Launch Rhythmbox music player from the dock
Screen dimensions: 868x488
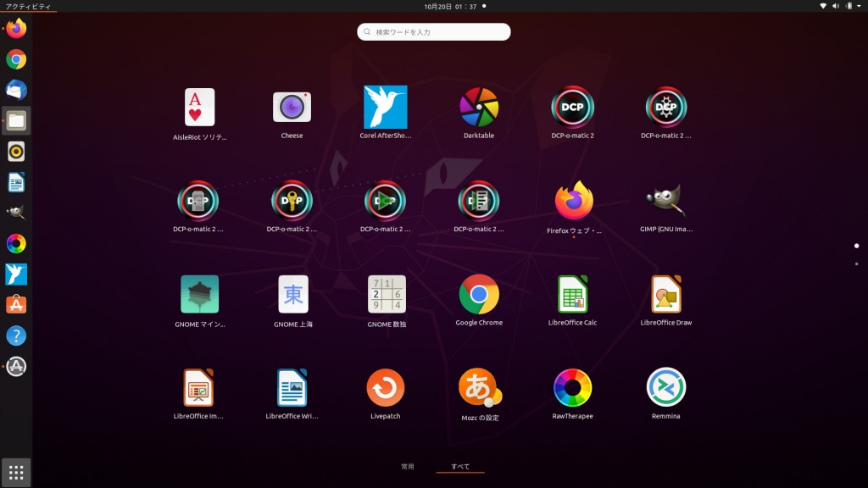coord(16,152)
